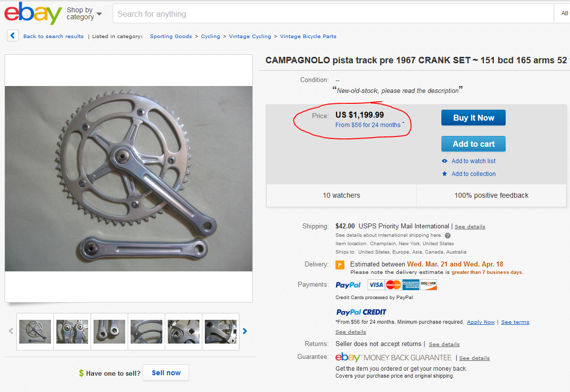Screen dimensions: 570x392
Task: Click the blue back arrow icon
Action: [13, 36]
